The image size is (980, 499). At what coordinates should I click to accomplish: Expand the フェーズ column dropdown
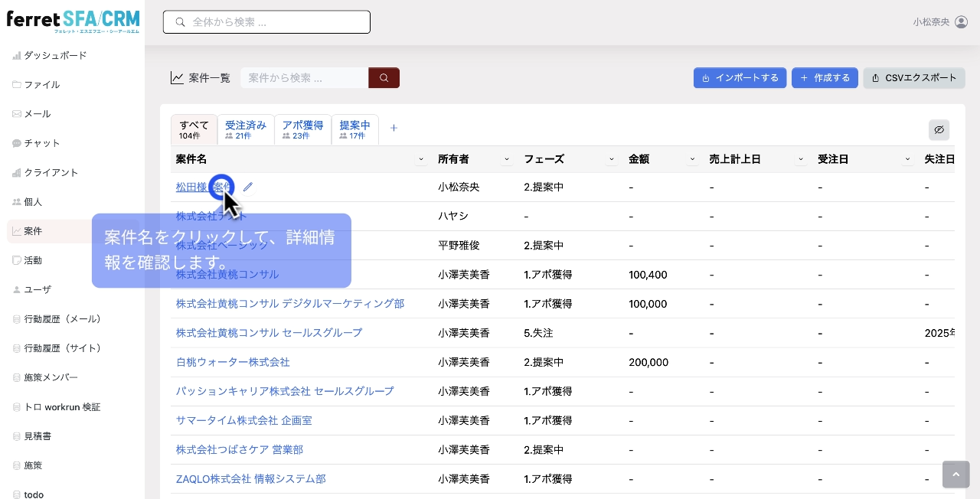pyautogui.click(x=611, y=159)
